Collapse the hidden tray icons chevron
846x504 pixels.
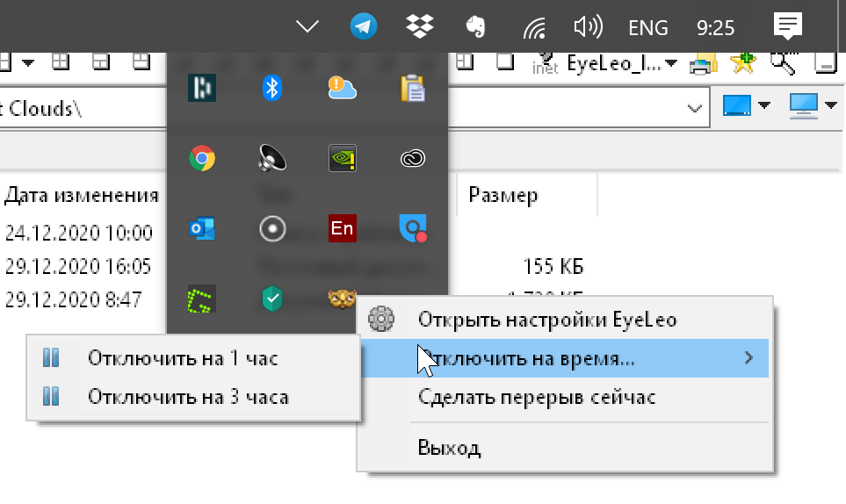coord(307,26)
